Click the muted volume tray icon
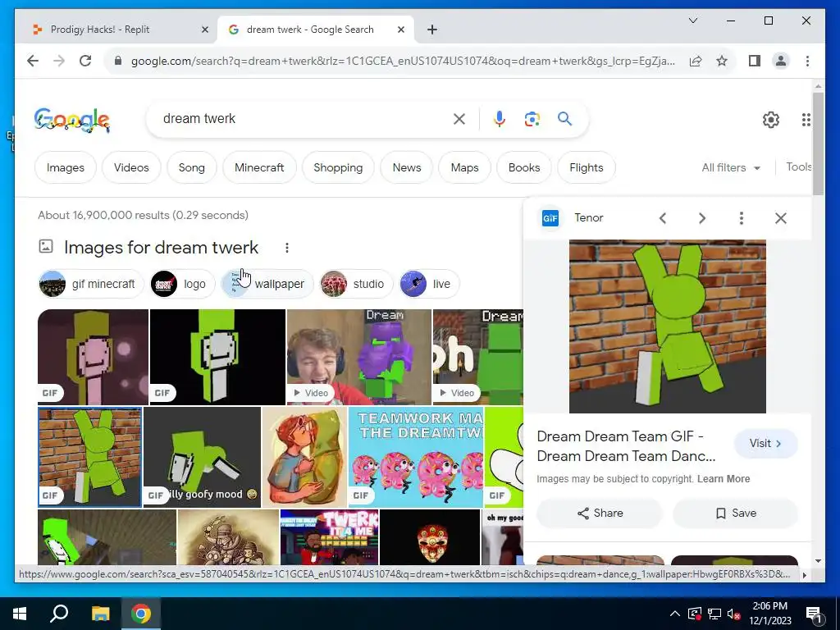The height and width of the screenshot is (630, 840). (x=734, y=614)
